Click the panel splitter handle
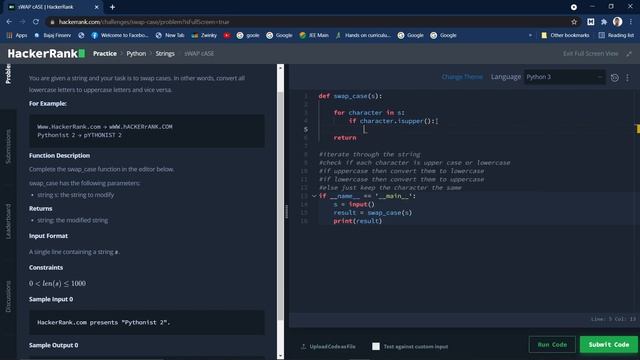Screen dimensions: 640x360 tap(287, 211)
